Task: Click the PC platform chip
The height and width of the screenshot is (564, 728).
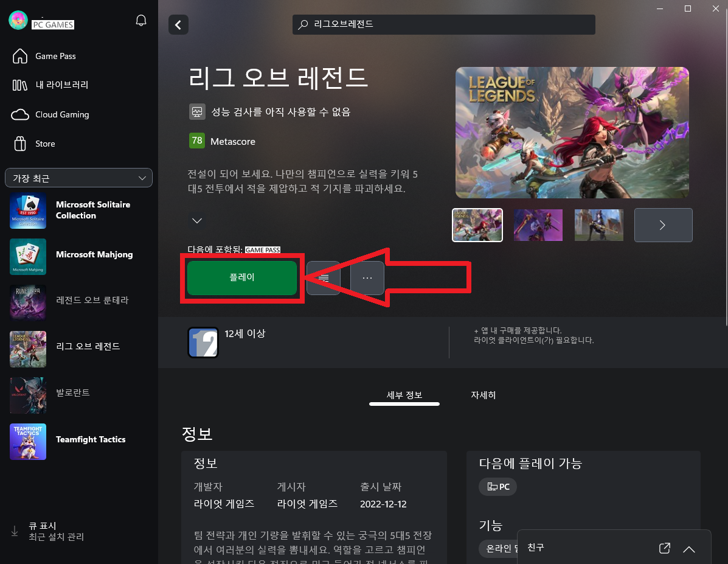Action: click(x=497, y=487)
